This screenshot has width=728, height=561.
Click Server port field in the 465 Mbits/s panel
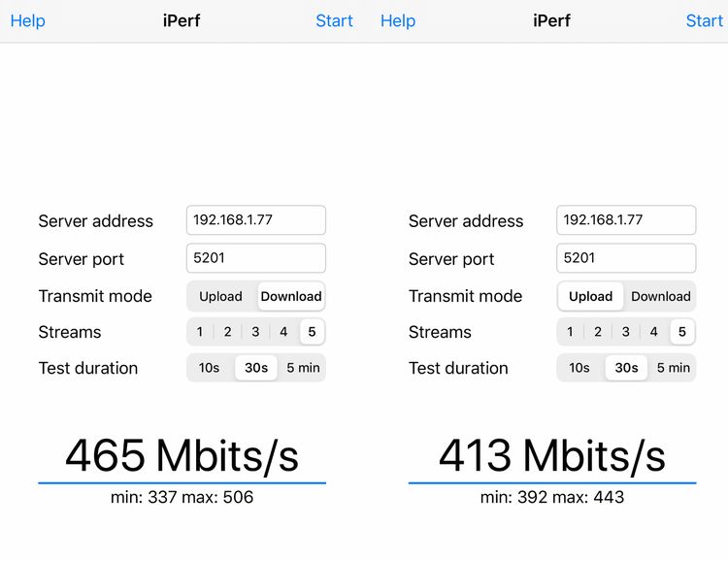pos(255,258)
